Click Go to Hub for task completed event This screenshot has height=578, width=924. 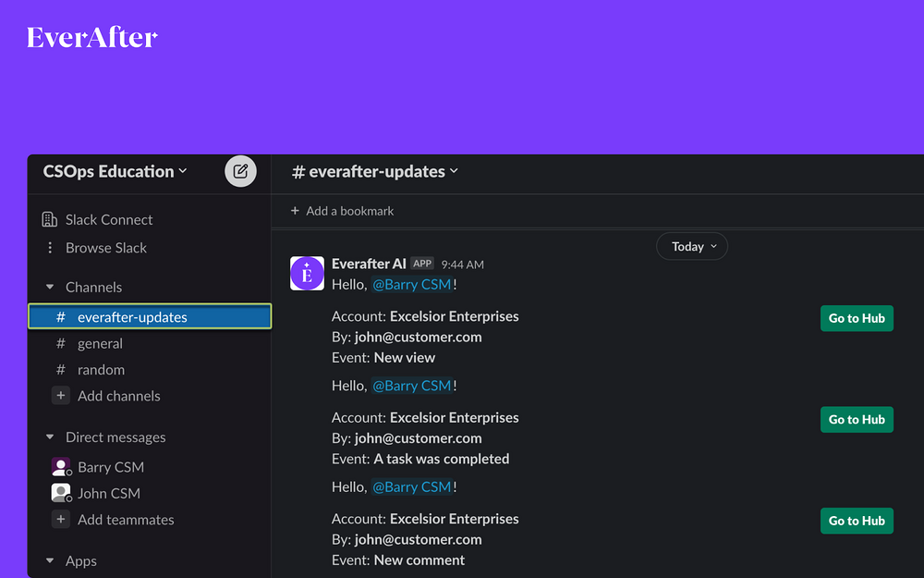[857, 419]
